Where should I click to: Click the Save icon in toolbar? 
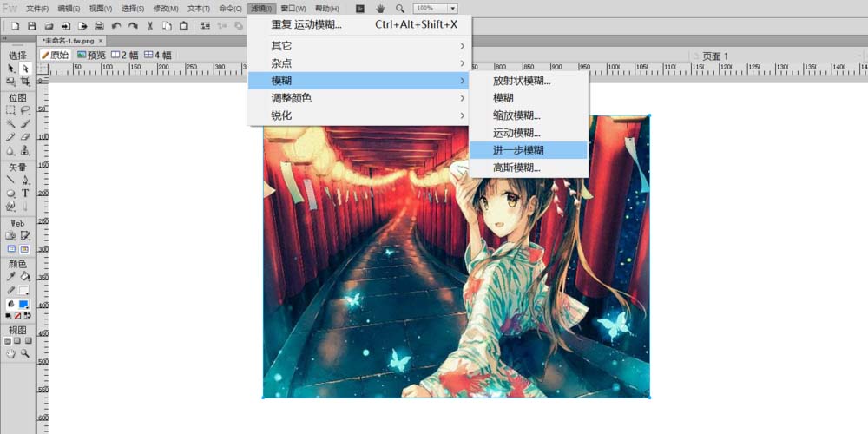coord(32,26)
